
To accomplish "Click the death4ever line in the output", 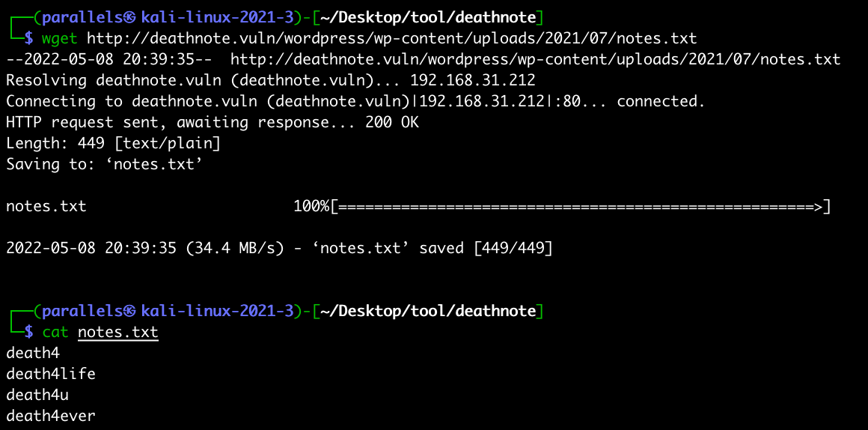I will pos(51,416).
